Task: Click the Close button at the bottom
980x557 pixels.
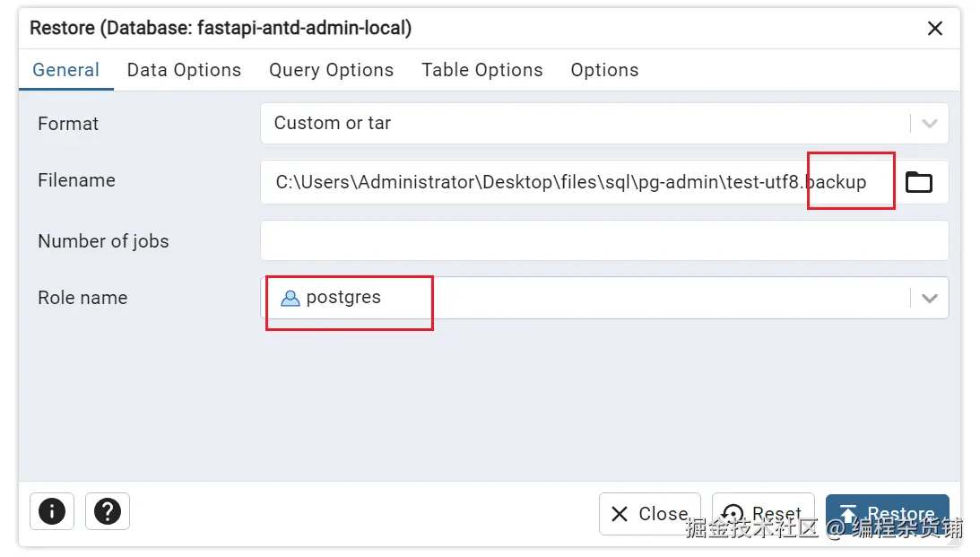Action: click(x=649, y=514)
